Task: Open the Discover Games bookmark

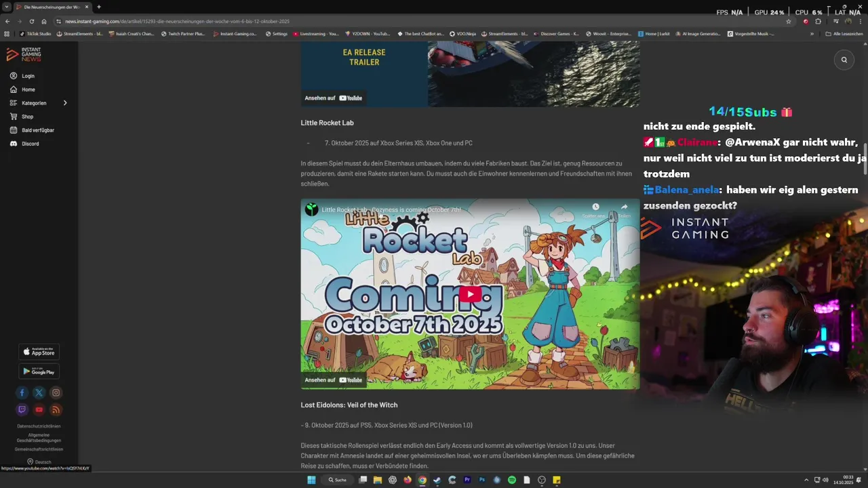Action: pyautogui.click(x=556, y=33)
